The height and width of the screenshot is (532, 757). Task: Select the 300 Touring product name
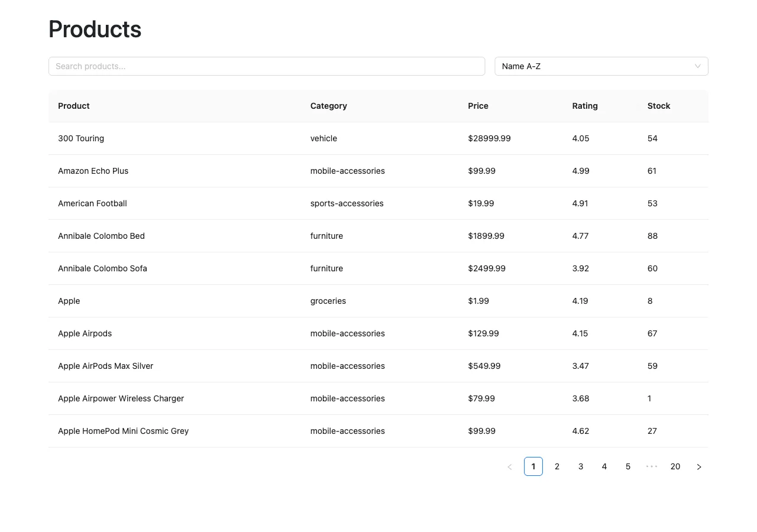81,138
